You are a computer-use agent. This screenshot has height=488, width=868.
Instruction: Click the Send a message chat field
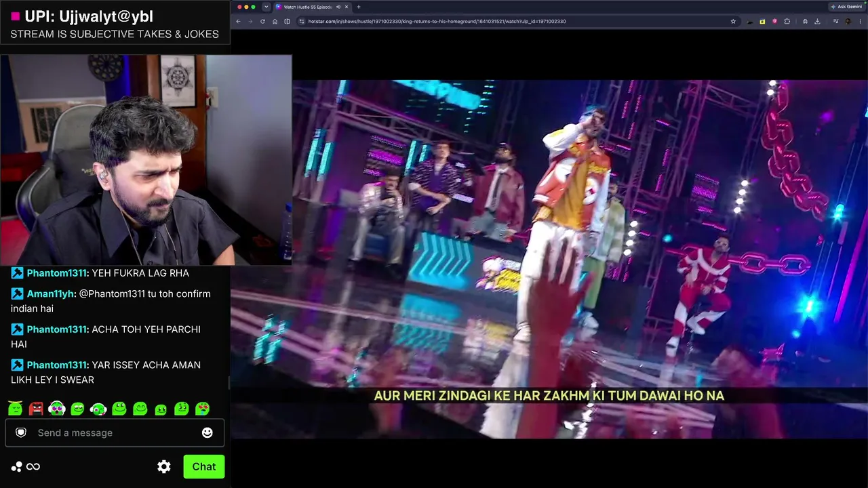115,432
